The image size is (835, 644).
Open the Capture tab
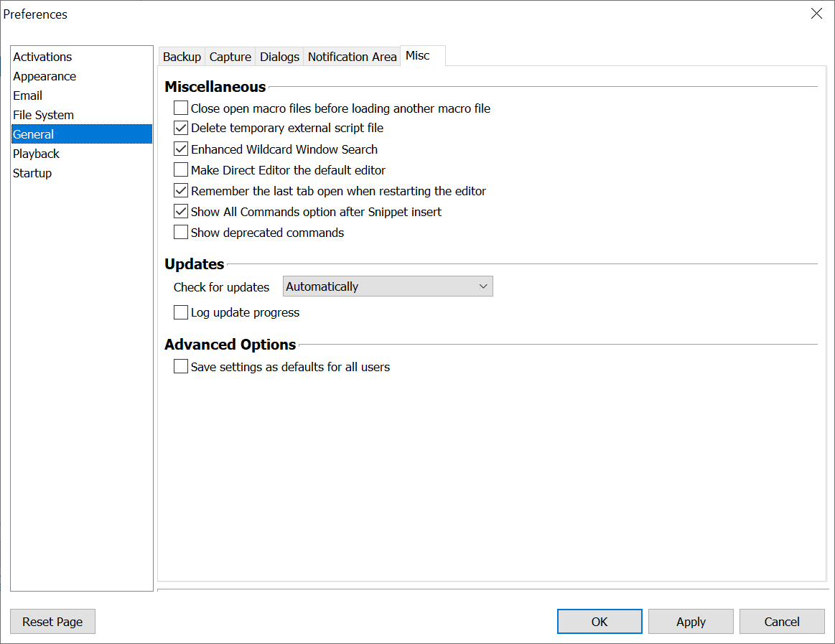point(230,57)
